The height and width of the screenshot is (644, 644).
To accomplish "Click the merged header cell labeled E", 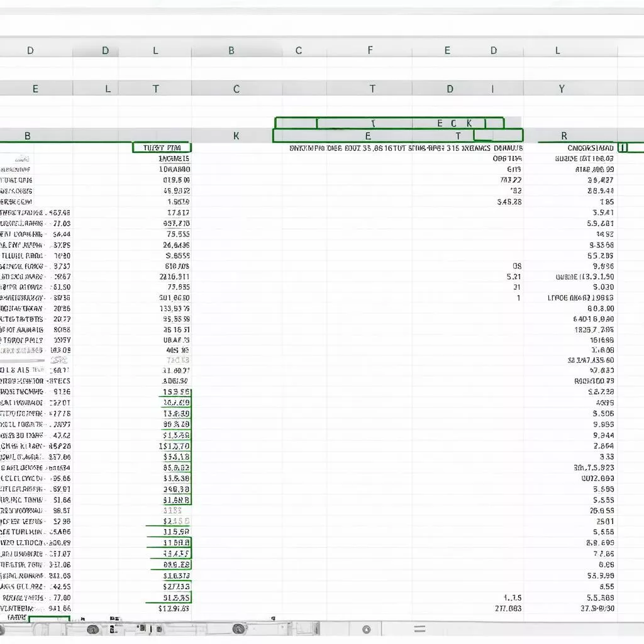I will tap(369, 135).
